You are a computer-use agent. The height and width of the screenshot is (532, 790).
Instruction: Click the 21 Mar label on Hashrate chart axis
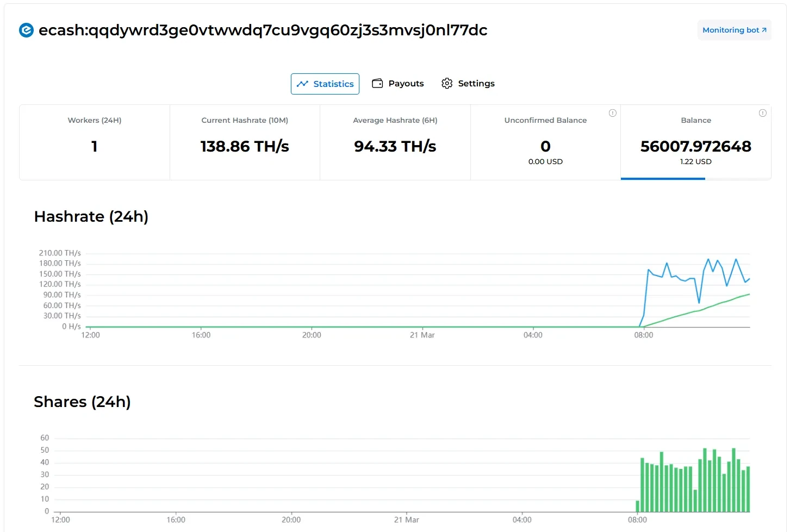pos(422,335)
